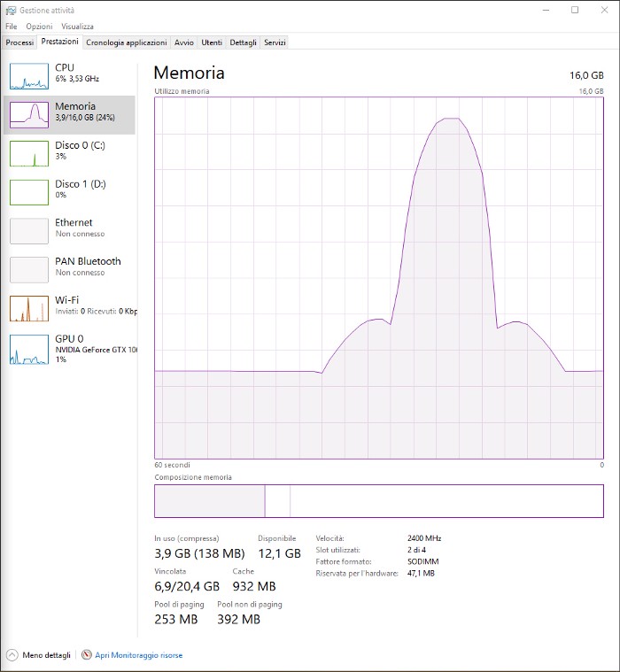Click the memory usage graph area

pos(379,278)
